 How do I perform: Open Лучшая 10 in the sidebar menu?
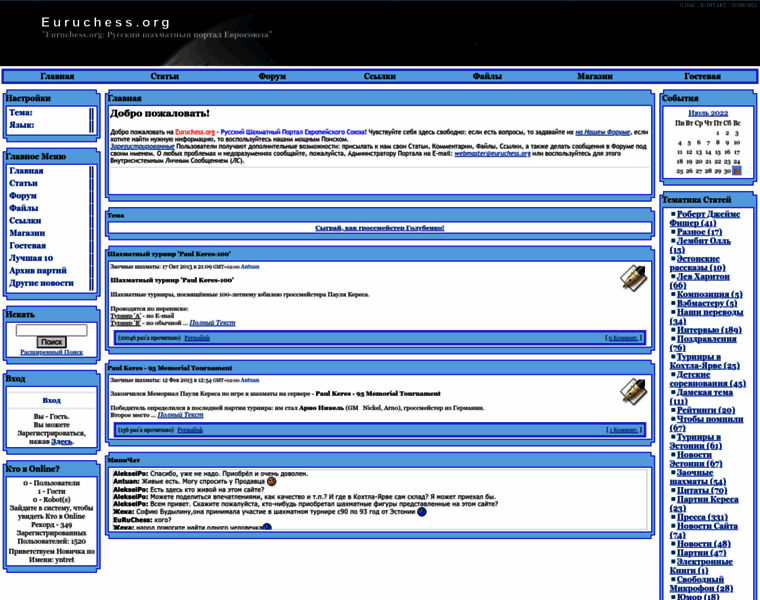pos(31,258)
